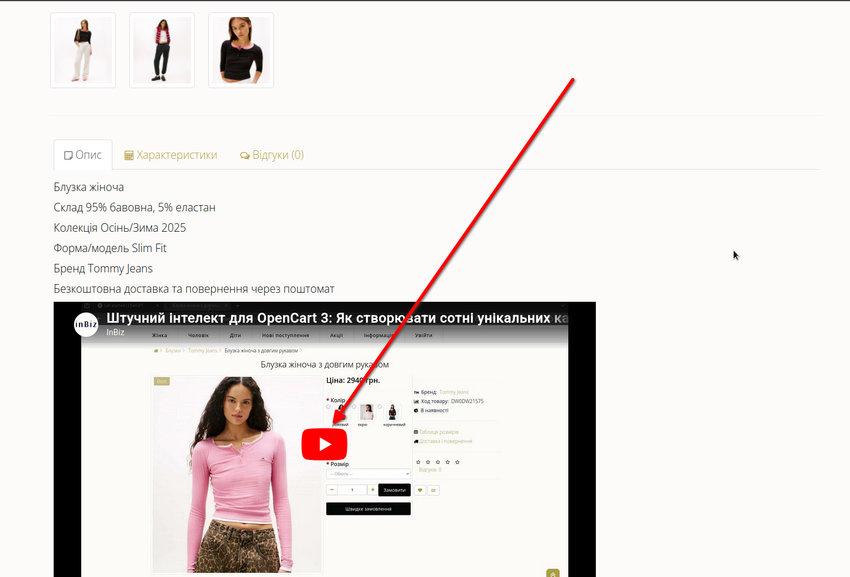Viewport: 850px width, 577px height.
Task: Switch to the Опис tab
Action: pyautogui.click(x=83, y=155)
